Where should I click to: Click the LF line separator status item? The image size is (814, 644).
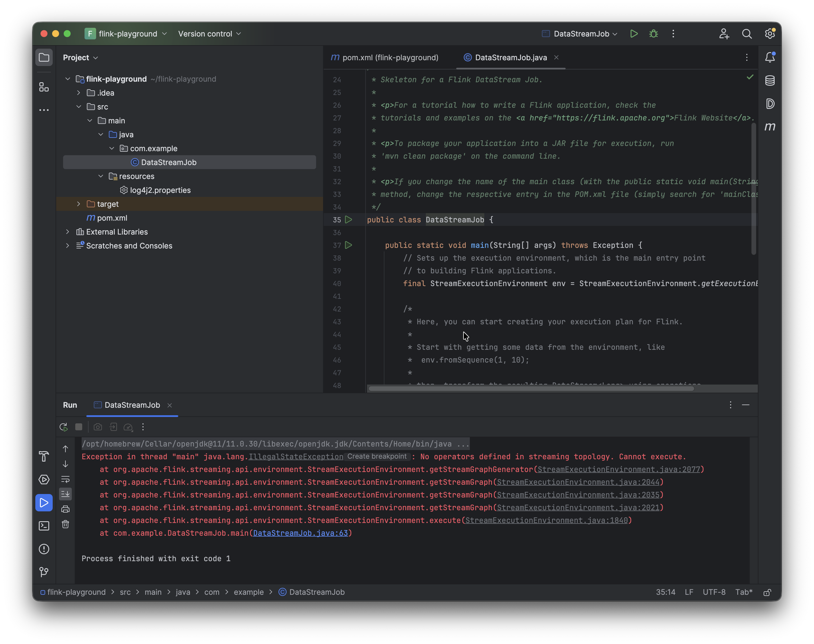pos(689,592)
